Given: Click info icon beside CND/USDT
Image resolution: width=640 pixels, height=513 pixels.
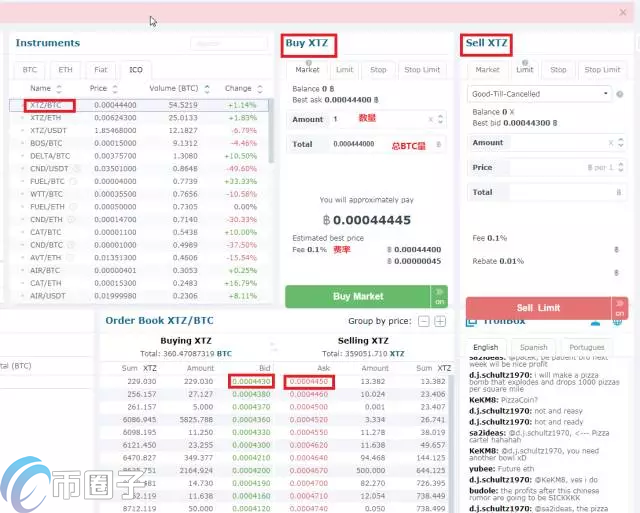Looking at the screenshot, I should coord(76,169).
